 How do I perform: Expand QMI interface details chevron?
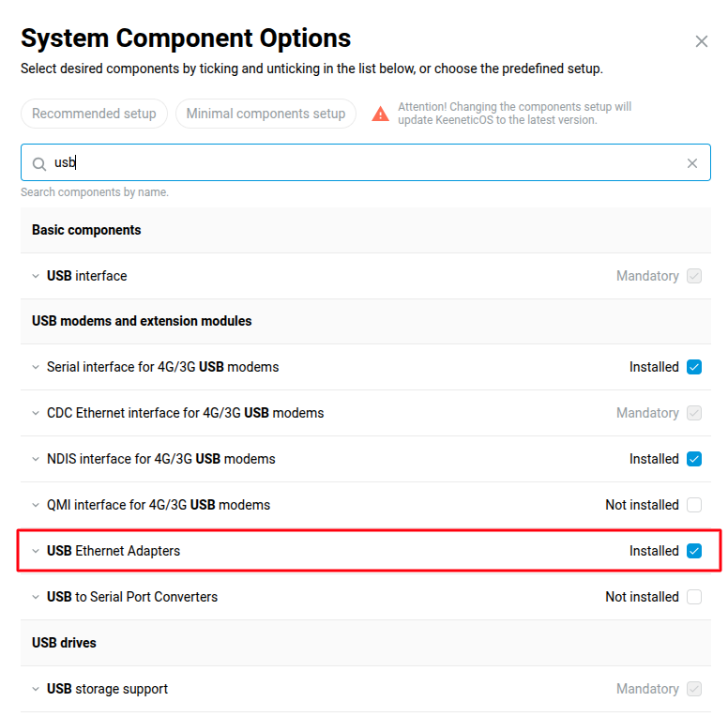36,505
